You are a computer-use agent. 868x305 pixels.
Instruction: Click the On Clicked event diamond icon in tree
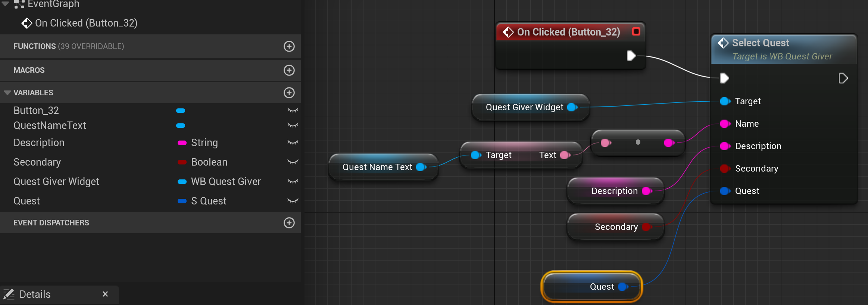(x=27, y=23)
